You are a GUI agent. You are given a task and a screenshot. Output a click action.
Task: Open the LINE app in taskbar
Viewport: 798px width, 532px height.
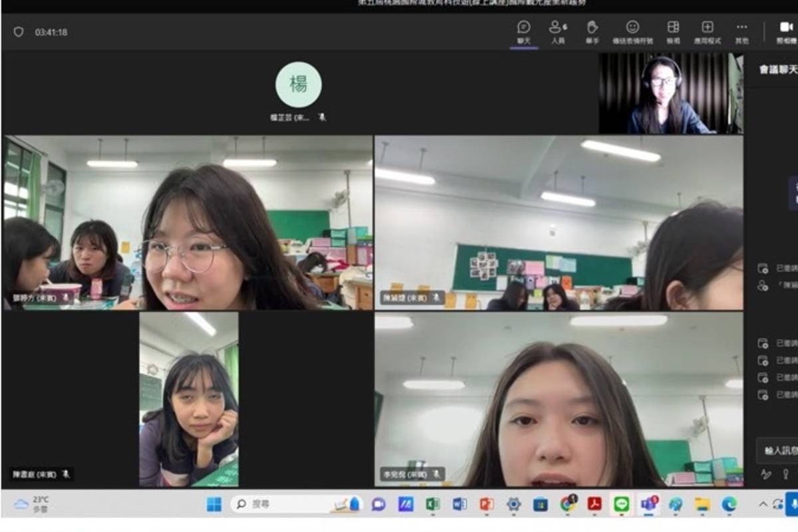pos(621,504)
